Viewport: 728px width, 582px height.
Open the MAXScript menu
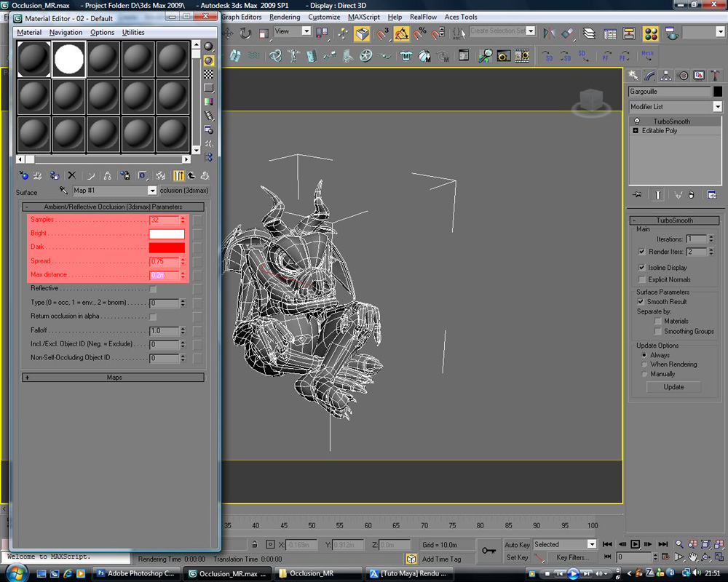(363, 17)
